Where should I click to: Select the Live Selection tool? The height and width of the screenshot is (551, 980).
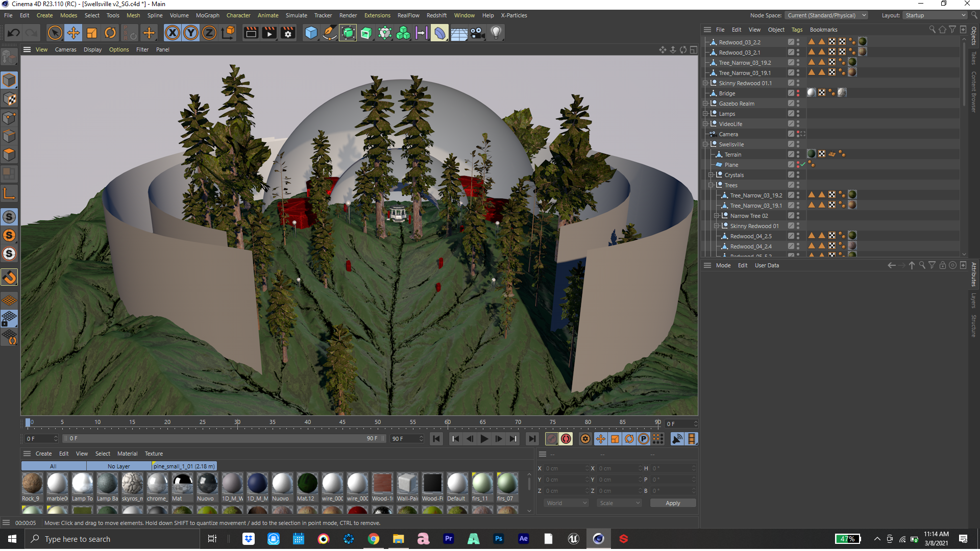point(55,33)
